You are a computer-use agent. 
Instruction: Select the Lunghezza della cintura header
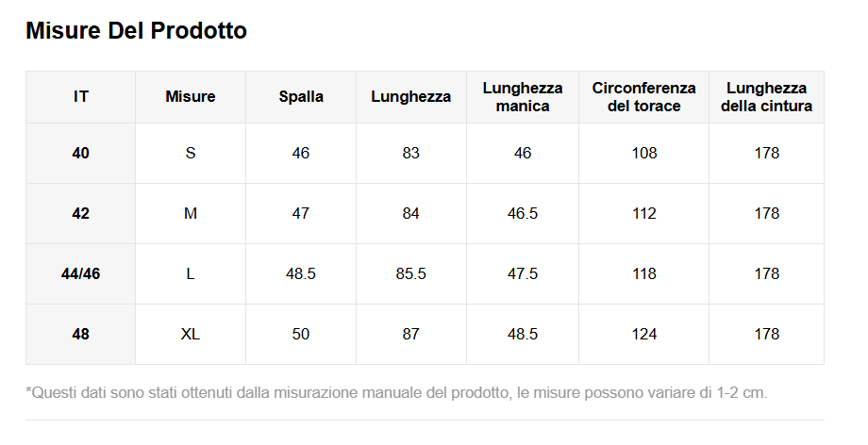[766, 97]
